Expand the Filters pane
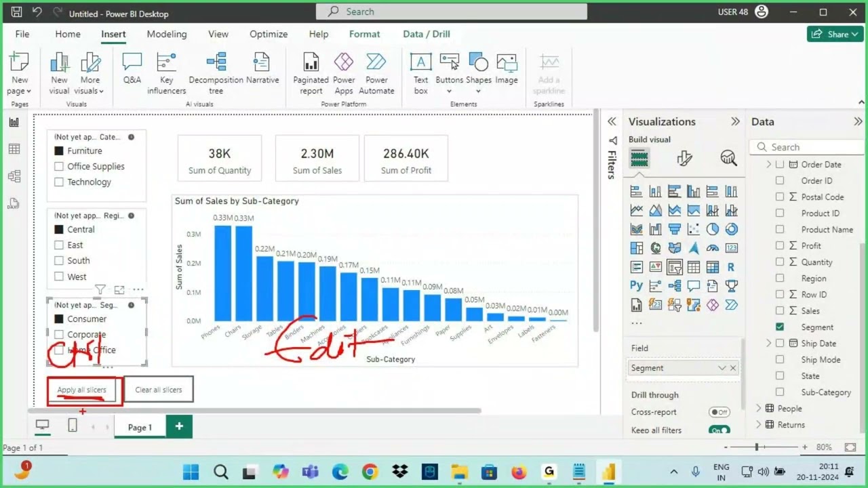The width and height of the screenshot is (868, 488). (612, 122)
